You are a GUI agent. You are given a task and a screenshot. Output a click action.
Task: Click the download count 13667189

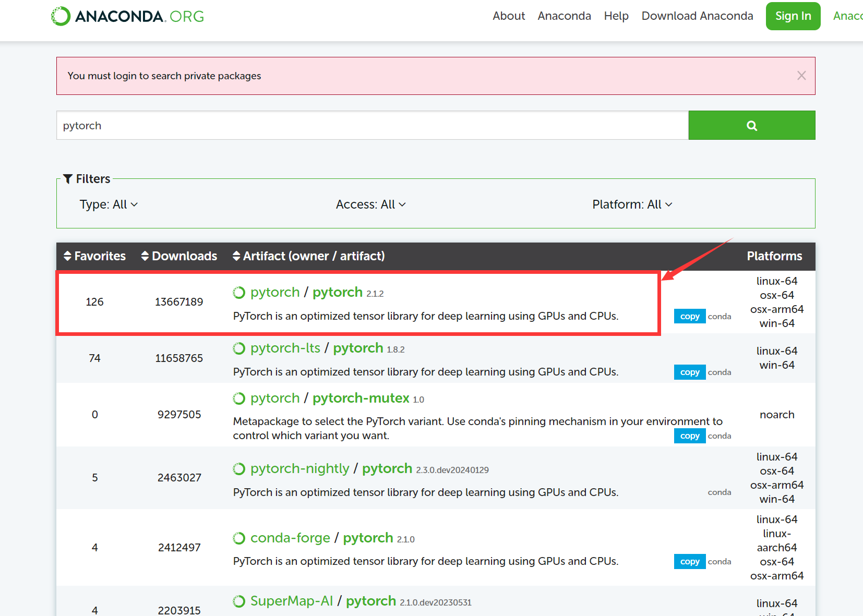point(179,302)
